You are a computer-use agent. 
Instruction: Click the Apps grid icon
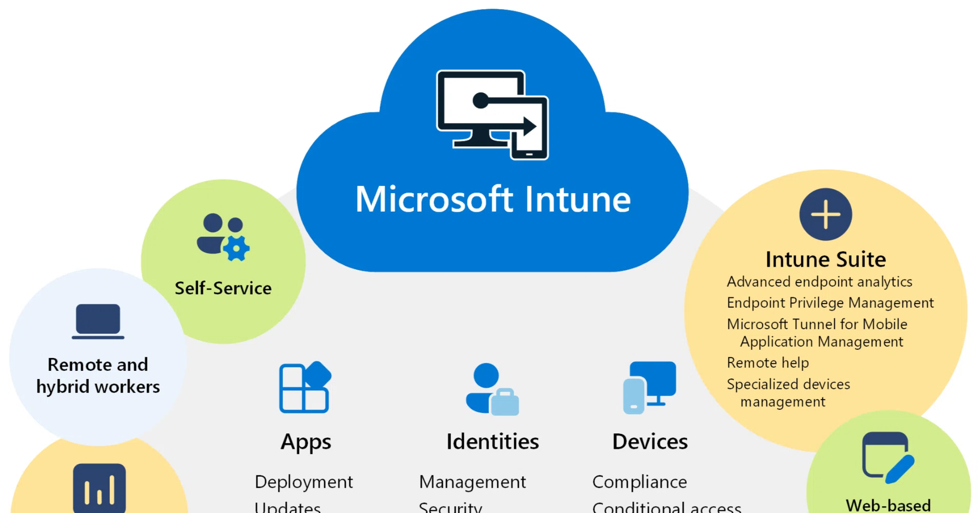click(x=305, y=387)
